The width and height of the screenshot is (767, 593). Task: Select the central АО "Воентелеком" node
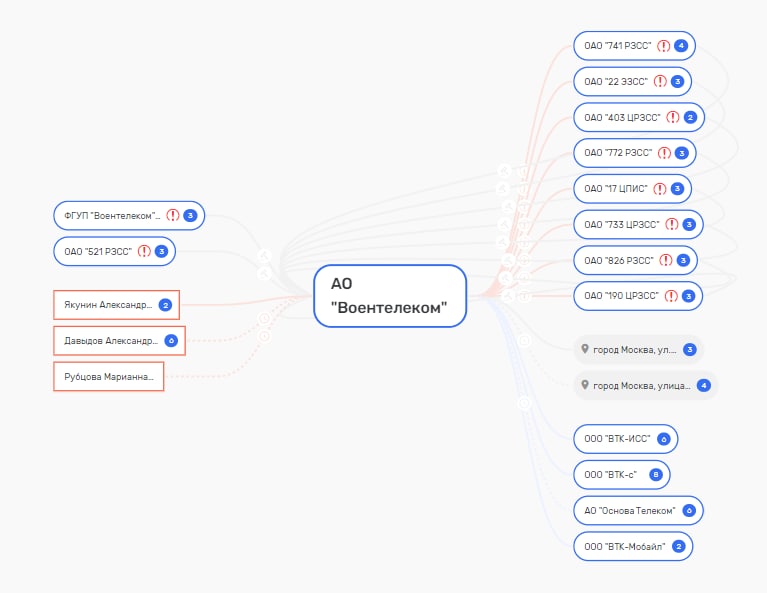click(390, 296)
